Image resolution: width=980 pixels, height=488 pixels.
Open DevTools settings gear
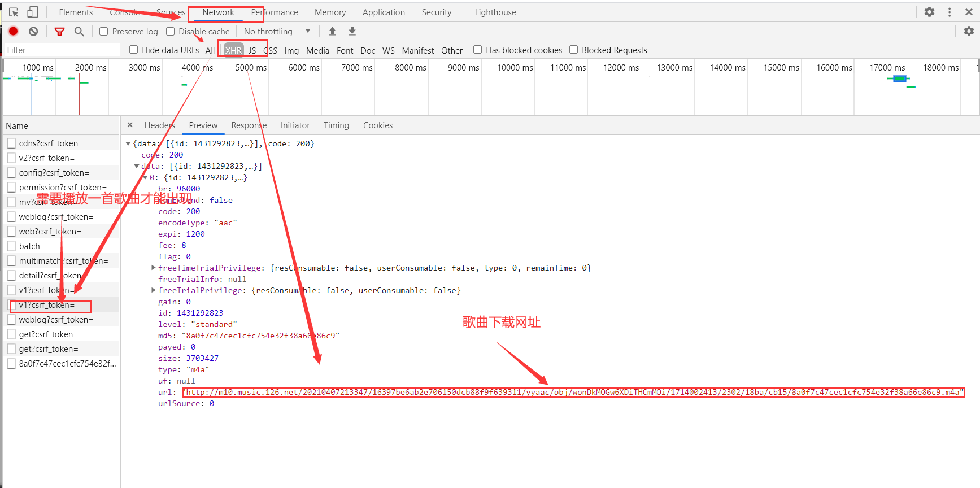pos(929,12)
